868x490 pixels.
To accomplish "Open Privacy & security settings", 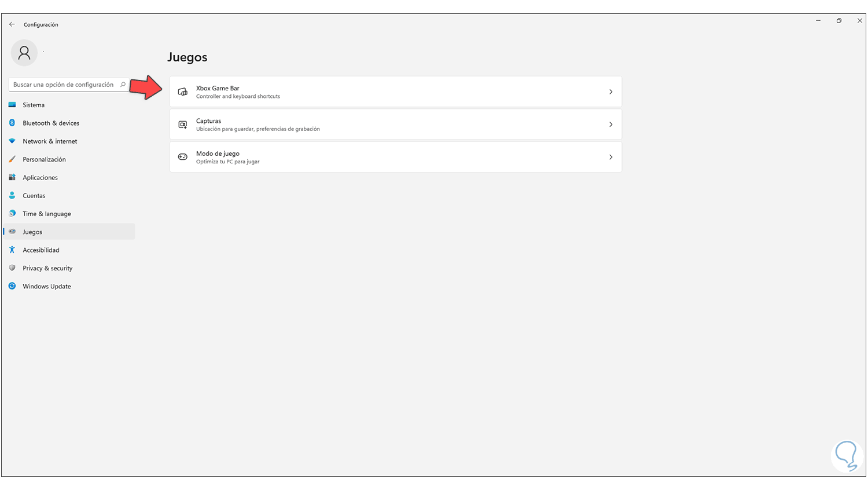I will coord(47,268).
